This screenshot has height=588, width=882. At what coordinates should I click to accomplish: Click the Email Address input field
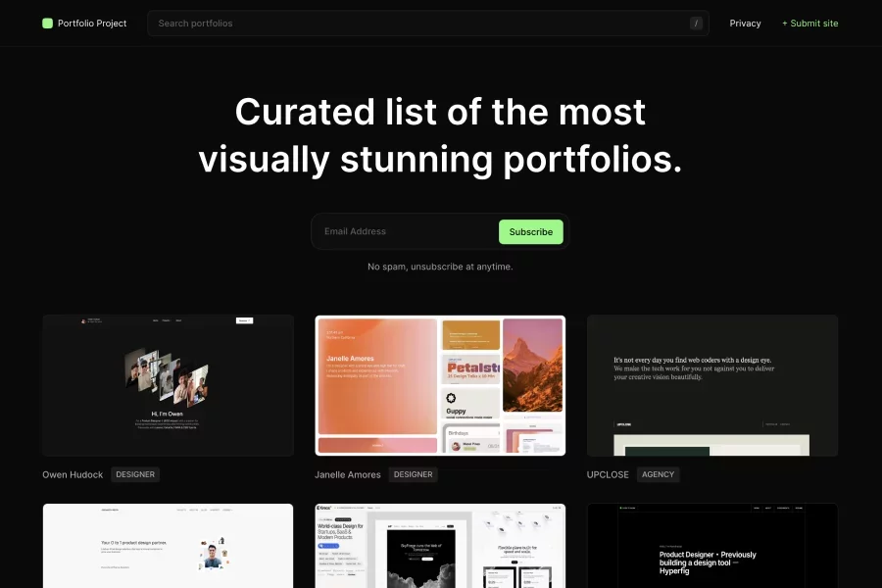[407, 232]
